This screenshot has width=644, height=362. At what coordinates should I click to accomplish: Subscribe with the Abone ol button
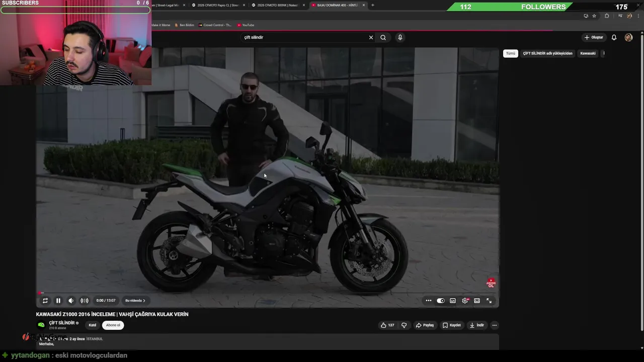tap(113, 325)
